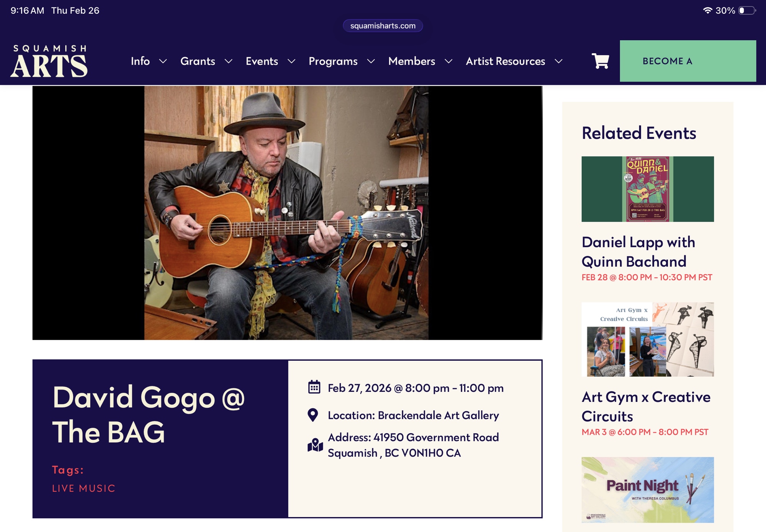
Task: Tap the Wi-Fi status icon
Action: pos(707,10)
